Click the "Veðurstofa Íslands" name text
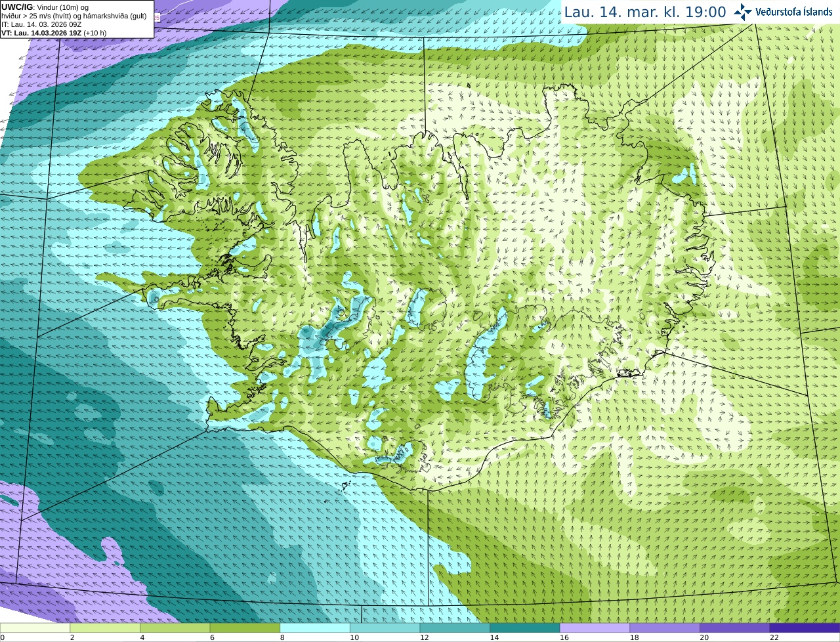Screen dimensions: 840x642 794,12
